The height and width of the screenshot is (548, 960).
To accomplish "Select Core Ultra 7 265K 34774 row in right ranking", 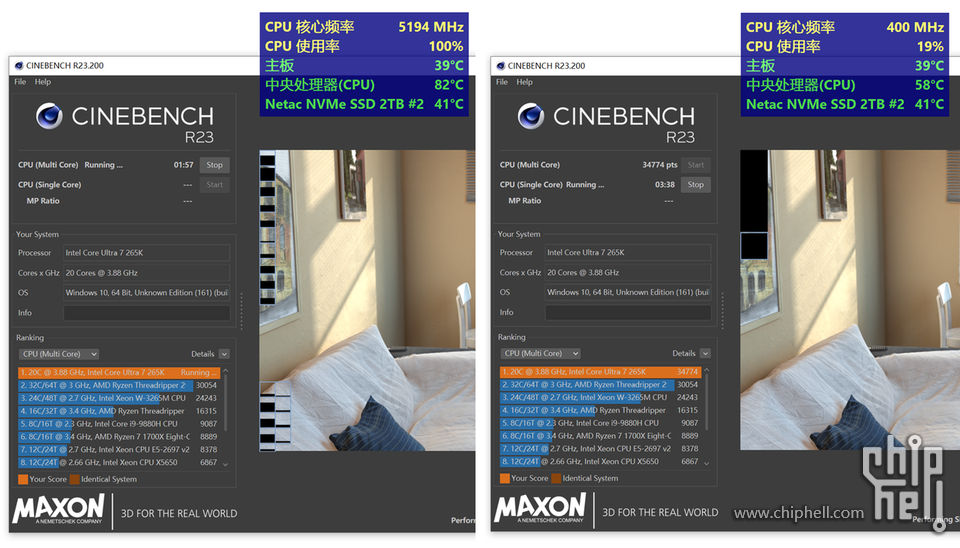I will click(x=600, y=372).
